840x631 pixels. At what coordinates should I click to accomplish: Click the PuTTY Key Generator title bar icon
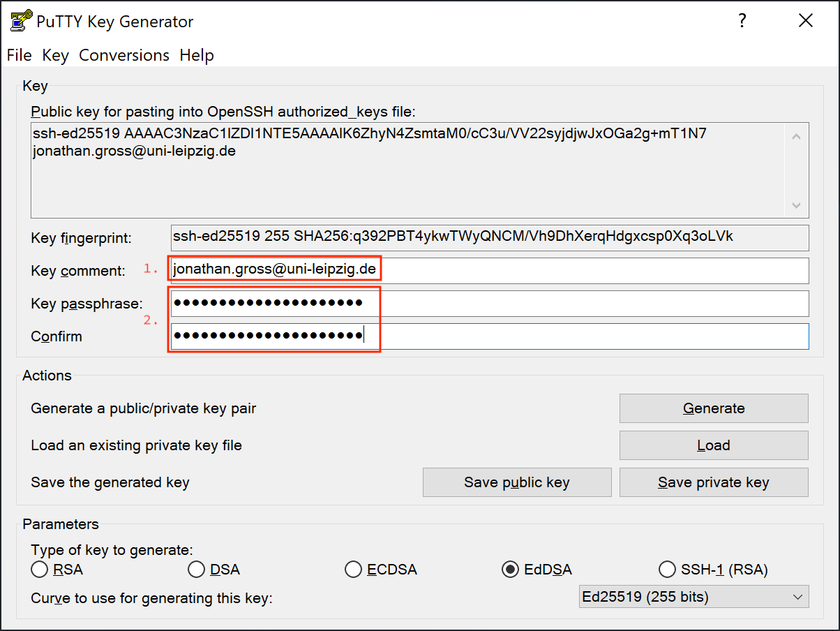click(21, 21)
